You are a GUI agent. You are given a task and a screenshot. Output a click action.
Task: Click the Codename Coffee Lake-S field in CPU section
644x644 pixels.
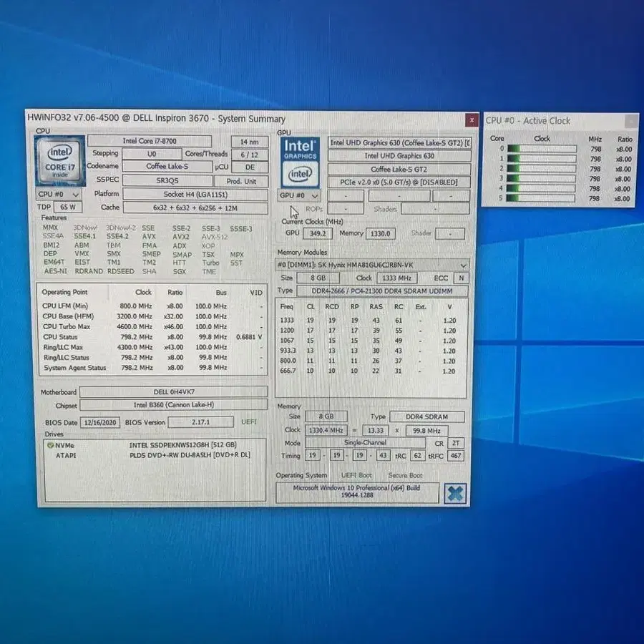coord(167,167)
